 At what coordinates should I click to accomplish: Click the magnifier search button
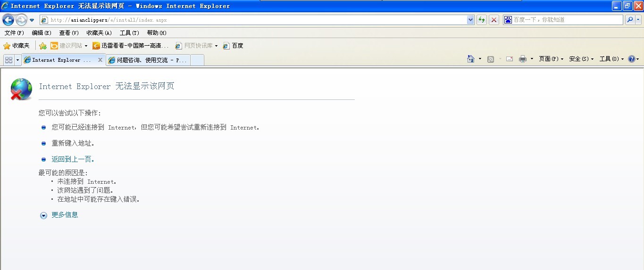[629, 20]
